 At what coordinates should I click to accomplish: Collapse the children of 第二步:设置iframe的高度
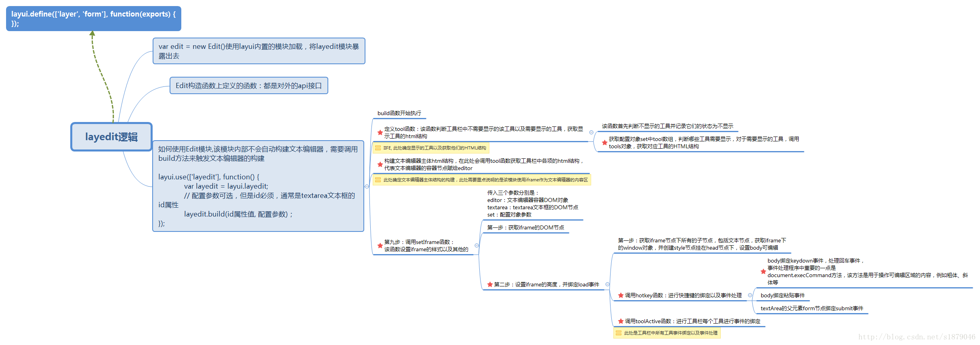tap(607, 284)
